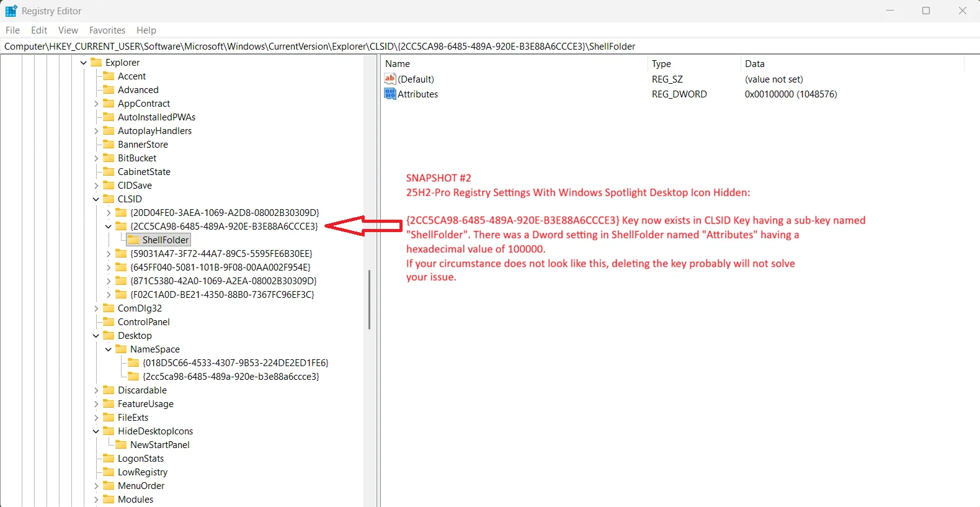Expand the AppContract key
The image size is (980, 507).
click(96, 104)
